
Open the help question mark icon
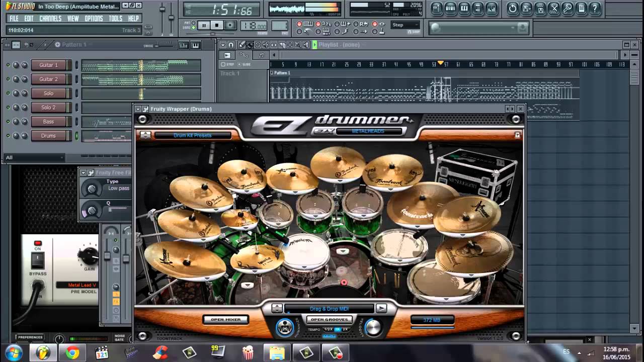(x=595, y=8)
